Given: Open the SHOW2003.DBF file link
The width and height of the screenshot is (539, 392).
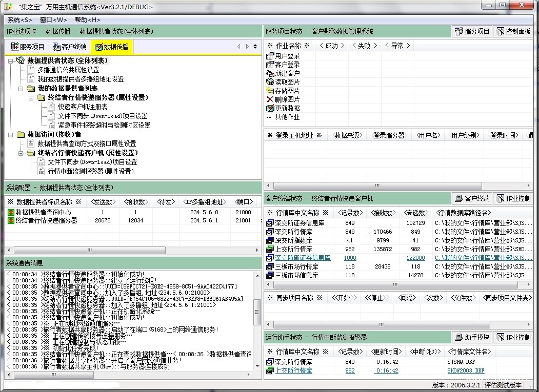Looking at the screenshot, I should pos(466,370).
